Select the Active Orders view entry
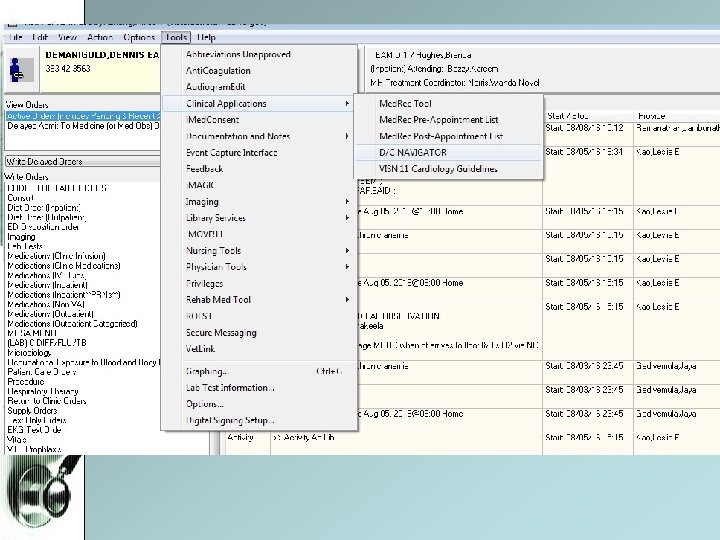720x540 pixels. coord(83,116)
